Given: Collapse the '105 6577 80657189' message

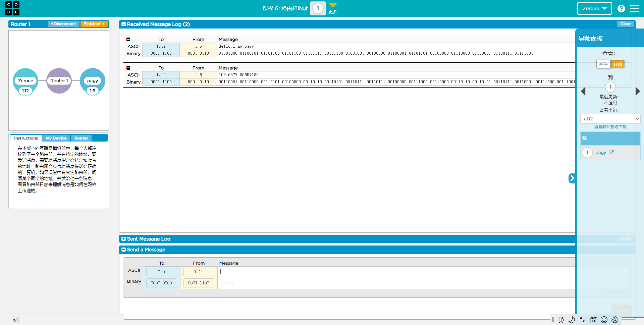Looking at the screenshot, I should pyautogui.click(x=128, y=68).
